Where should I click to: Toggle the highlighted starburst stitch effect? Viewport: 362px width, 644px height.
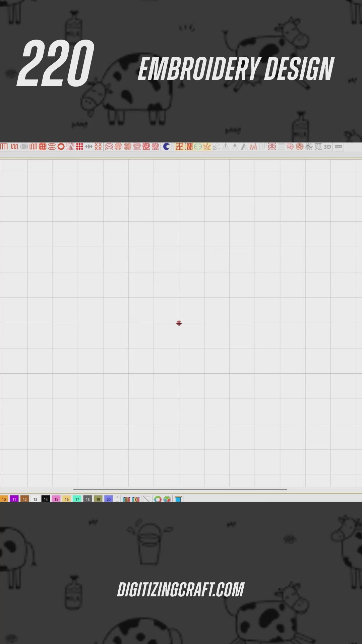(x=207, y=147)
